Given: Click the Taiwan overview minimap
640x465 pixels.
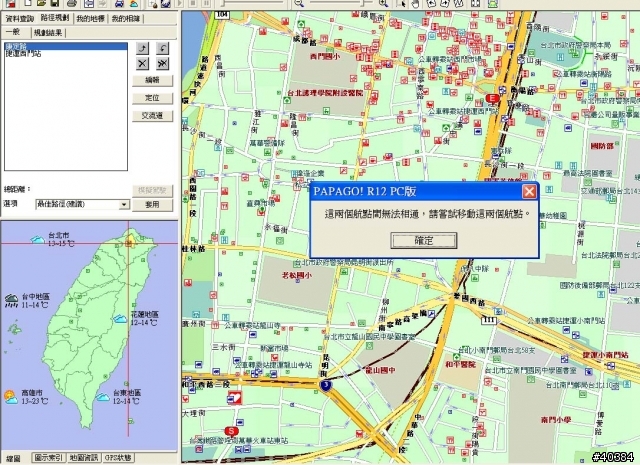Looking at the screenshot, I should pos(89,336).
